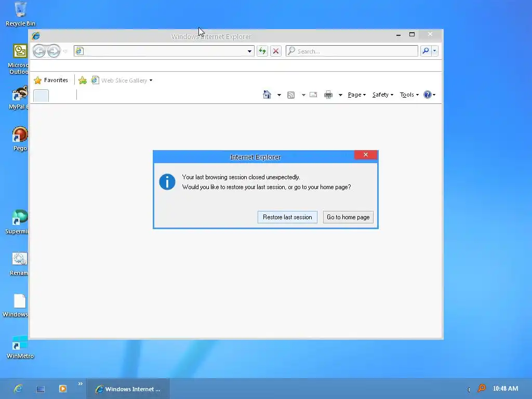This screenshot has height=399, width=532.
Task: Select the Rename desktop icon
Action: [19, 264]
